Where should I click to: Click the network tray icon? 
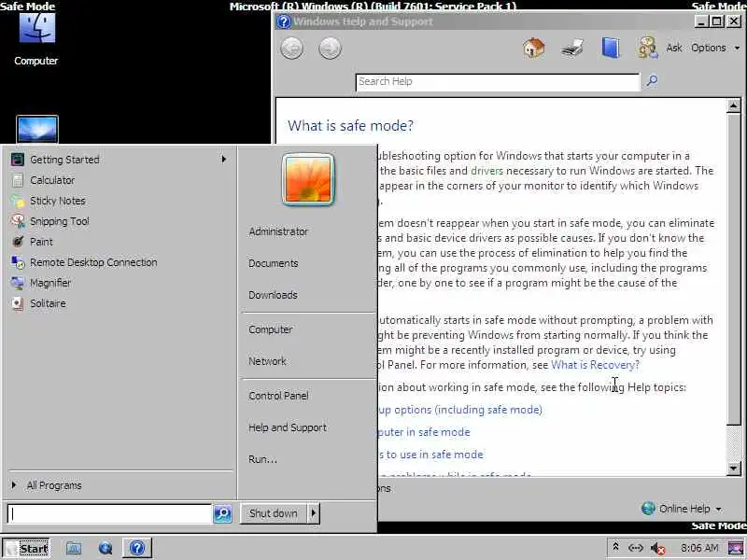[636, 548]
